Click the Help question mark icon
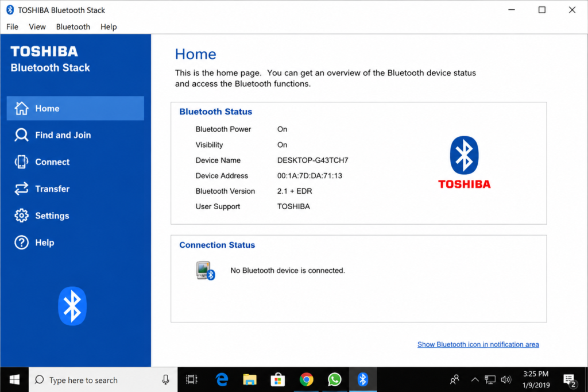 pos(21,243)
